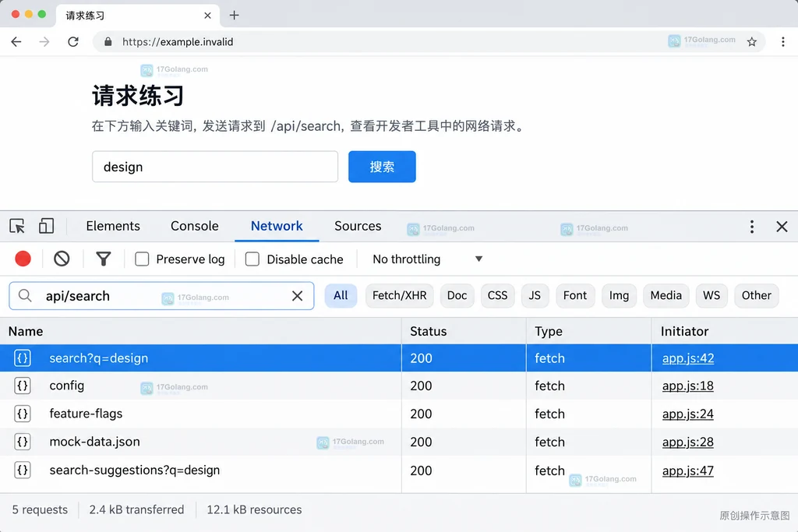Select the search-suggestions?q=design request
The width and height of the screenshot is (798, 532).
(399, 470)
